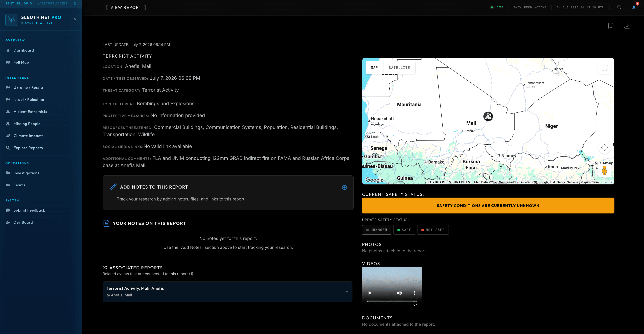This screenshot has width=644, height=334.
Task: Click the View Report header title
Action: pos(126,8)
